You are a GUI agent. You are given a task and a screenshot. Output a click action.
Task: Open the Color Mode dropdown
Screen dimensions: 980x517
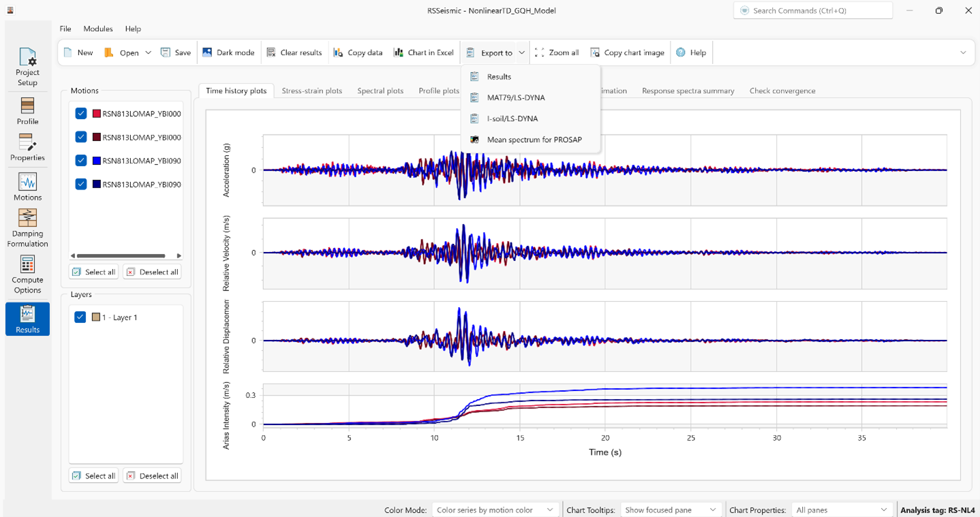[x=495, y=510]
